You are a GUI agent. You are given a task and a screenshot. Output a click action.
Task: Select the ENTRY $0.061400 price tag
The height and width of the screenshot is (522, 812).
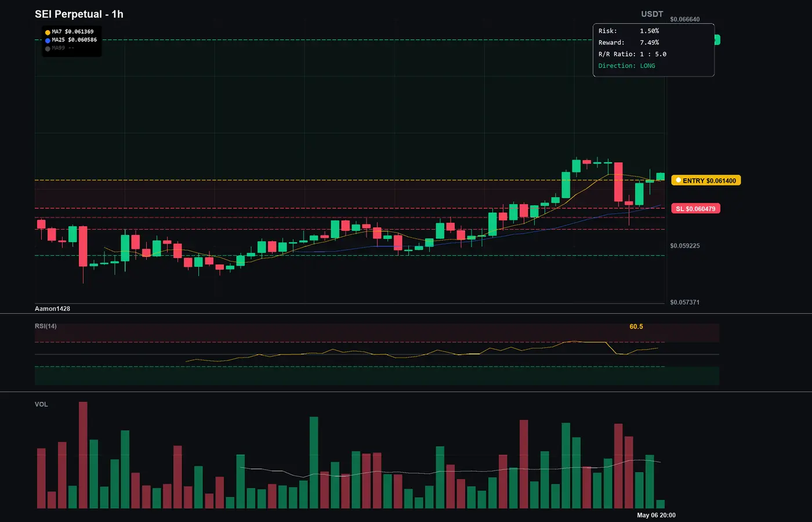pyautogui.click(x=706, y=180)
